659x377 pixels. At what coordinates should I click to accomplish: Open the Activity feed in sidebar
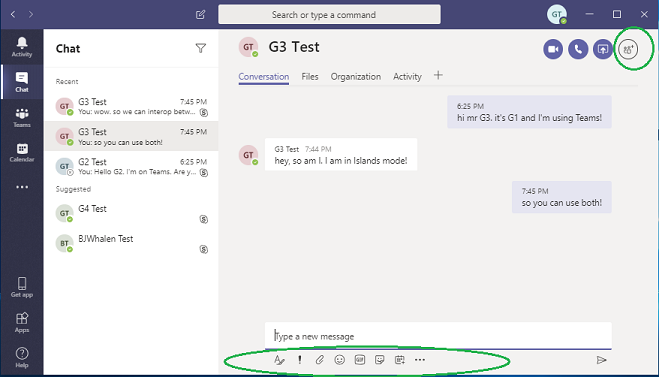[22, 47]
